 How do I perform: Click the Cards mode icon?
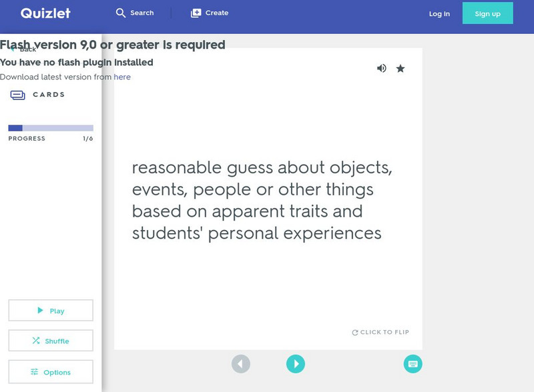(x=18, y=95)
